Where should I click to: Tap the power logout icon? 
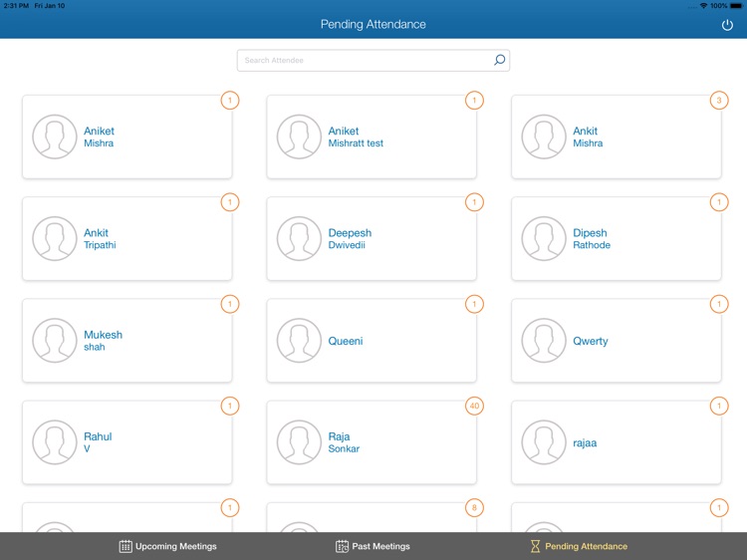[x=727, y=25]
